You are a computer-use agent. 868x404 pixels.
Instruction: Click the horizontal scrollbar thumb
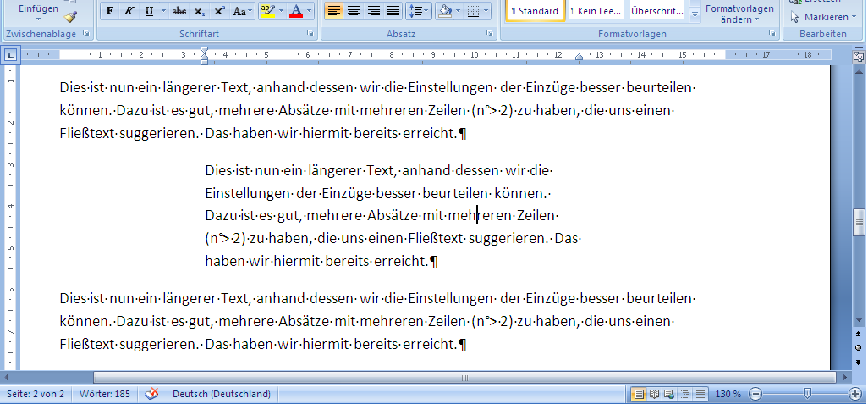[x=465, y=378]
